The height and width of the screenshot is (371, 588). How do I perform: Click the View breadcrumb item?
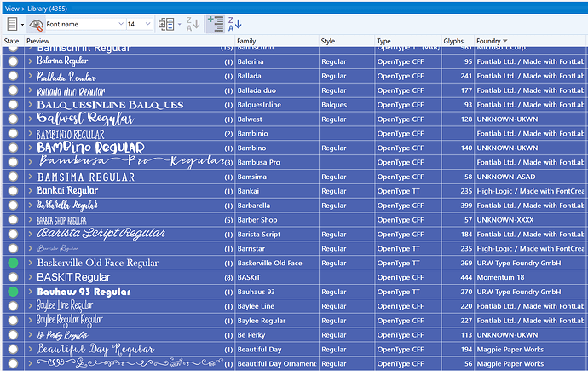[12, 9]
